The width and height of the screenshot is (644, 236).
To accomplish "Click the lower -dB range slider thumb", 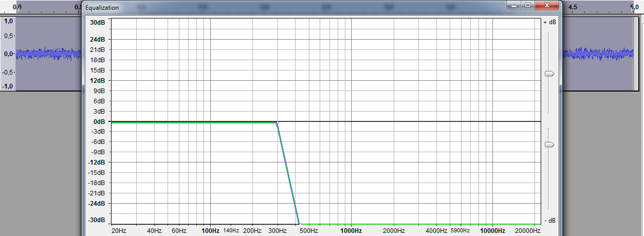I will [x=549, y=145].
